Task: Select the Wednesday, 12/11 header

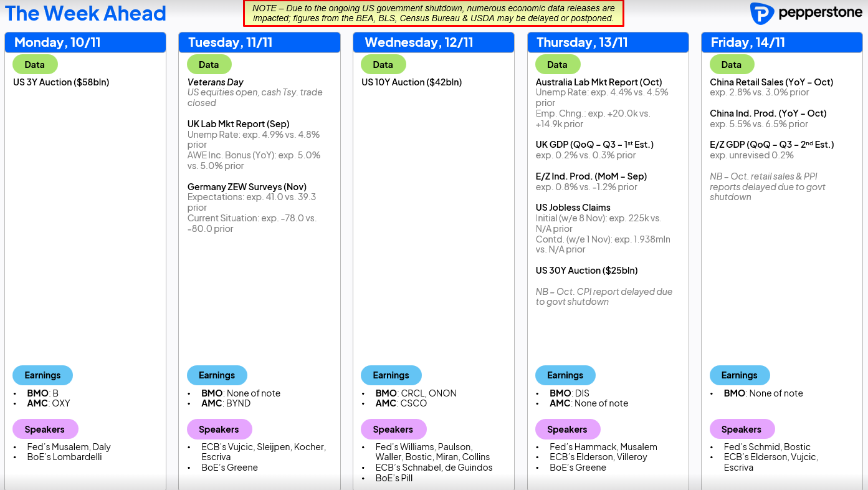Action: coord(434,42)
